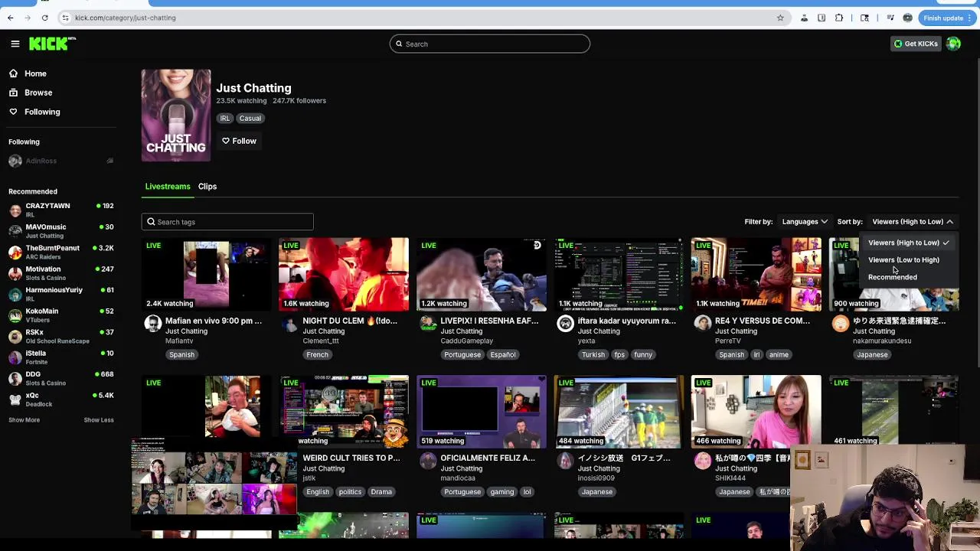Click Show More in sidebar
This screenshot has width=980, height=551.
click(24, 420)
